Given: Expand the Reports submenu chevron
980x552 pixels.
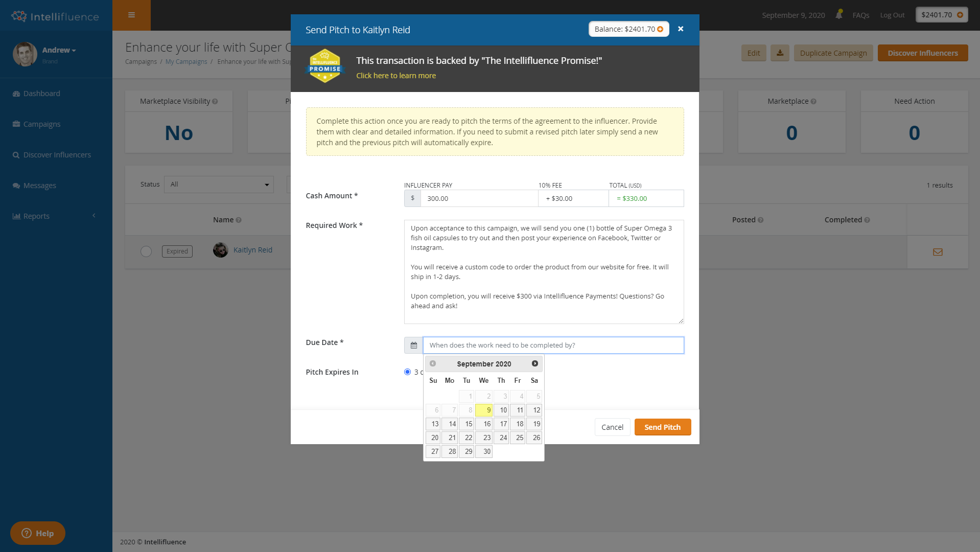Looking at the screenshot, I should [94, 216].
